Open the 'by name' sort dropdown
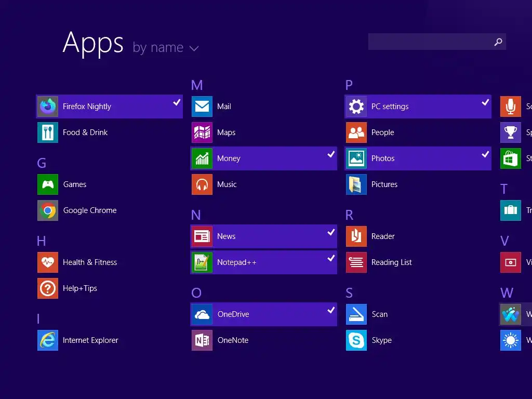Screen dimensions: 532x399 166,48
